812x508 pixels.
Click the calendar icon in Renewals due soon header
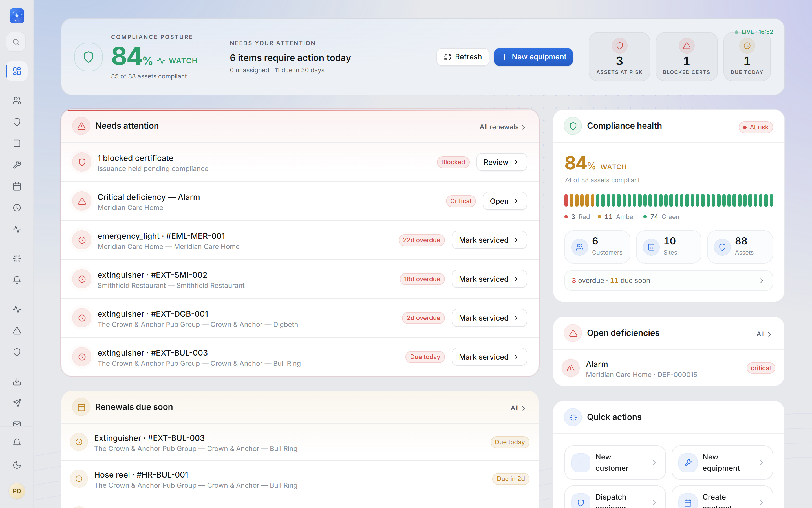pyautogui.click(x=81, y=407)
